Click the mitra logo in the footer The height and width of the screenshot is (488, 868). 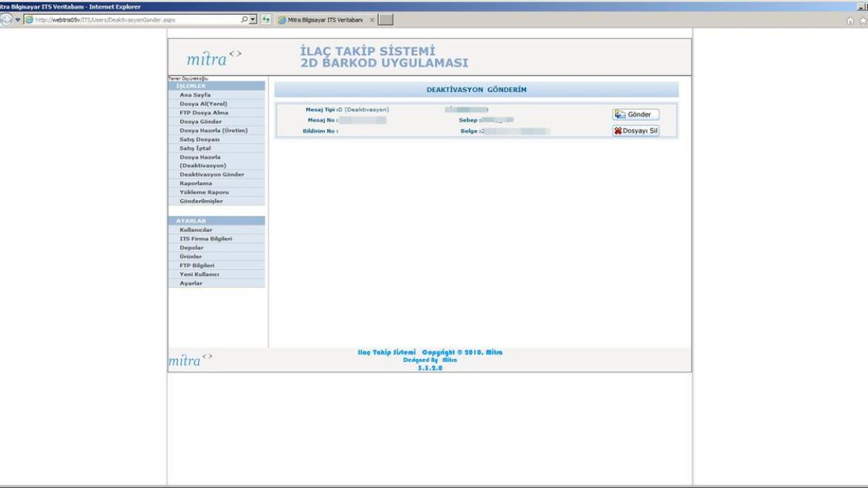(191, 360)
